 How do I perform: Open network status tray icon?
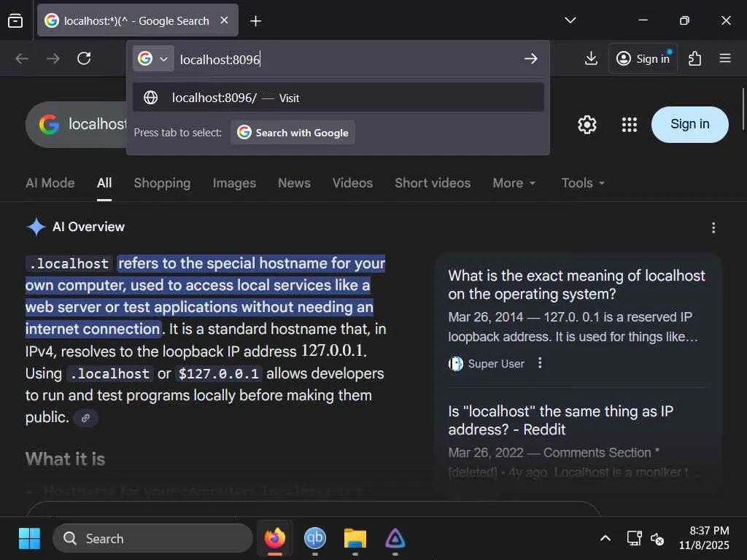[x=634, y=539]
